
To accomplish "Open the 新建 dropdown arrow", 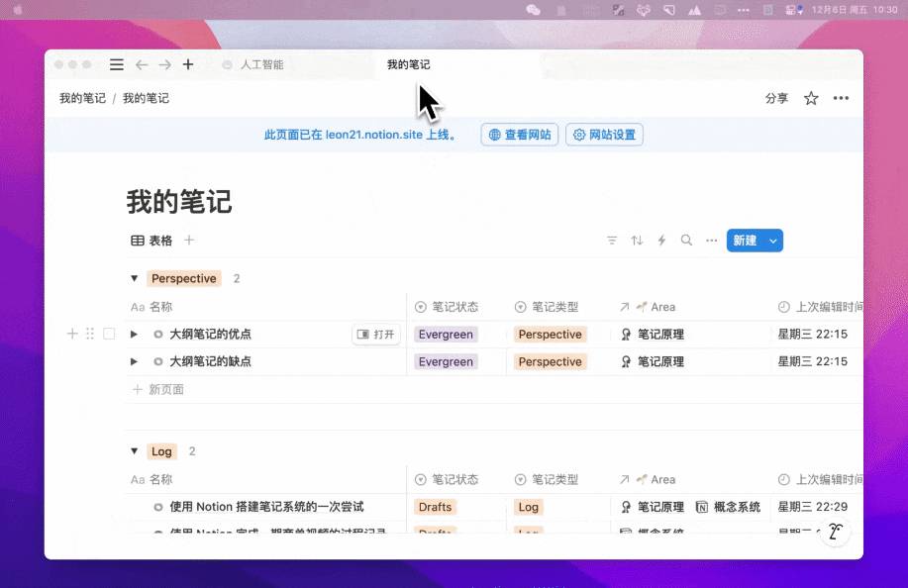I will coord(773,241).
